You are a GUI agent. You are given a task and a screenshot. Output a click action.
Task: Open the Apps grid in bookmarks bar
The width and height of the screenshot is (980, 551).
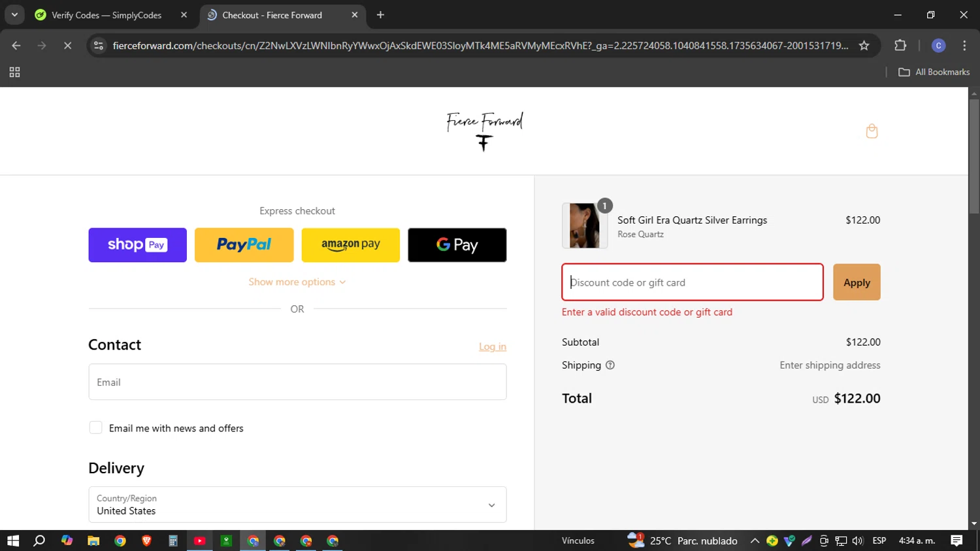coord(14,72)
